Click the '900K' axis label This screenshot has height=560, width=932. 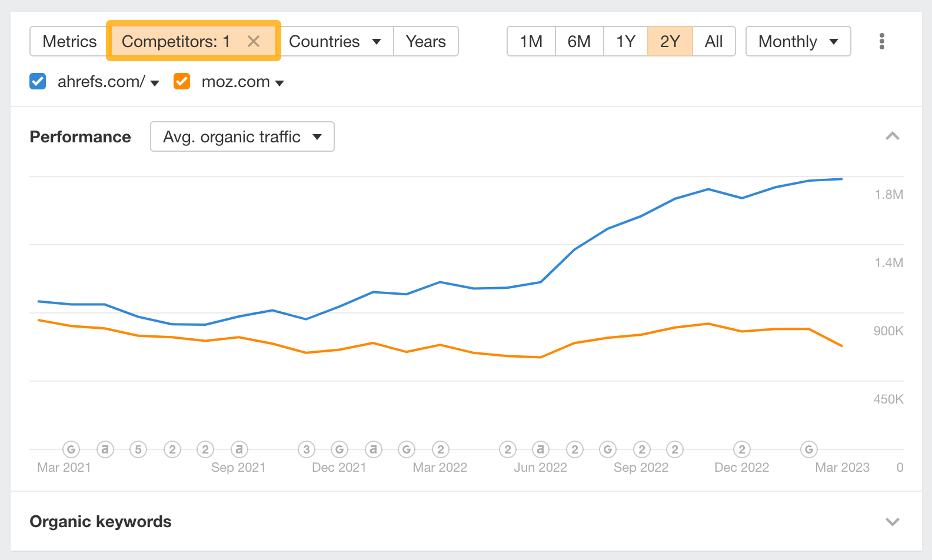[x=888, y=331]
